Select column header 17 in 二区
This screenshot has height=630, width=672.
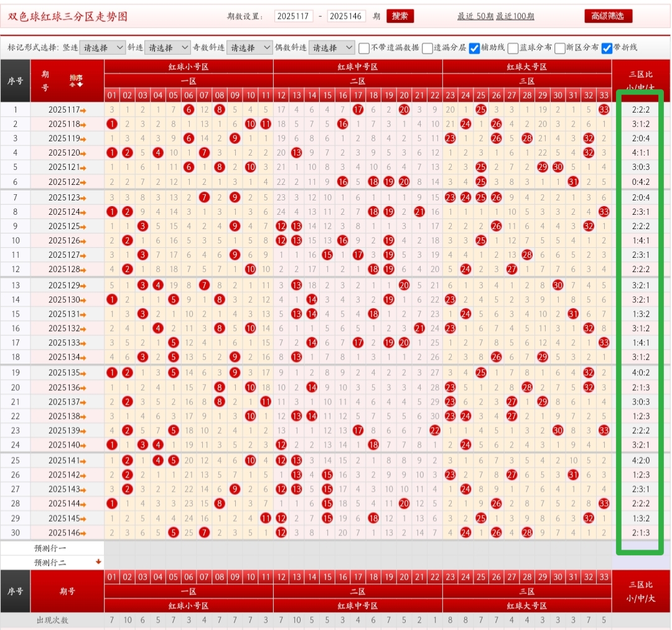coord(358,95)
